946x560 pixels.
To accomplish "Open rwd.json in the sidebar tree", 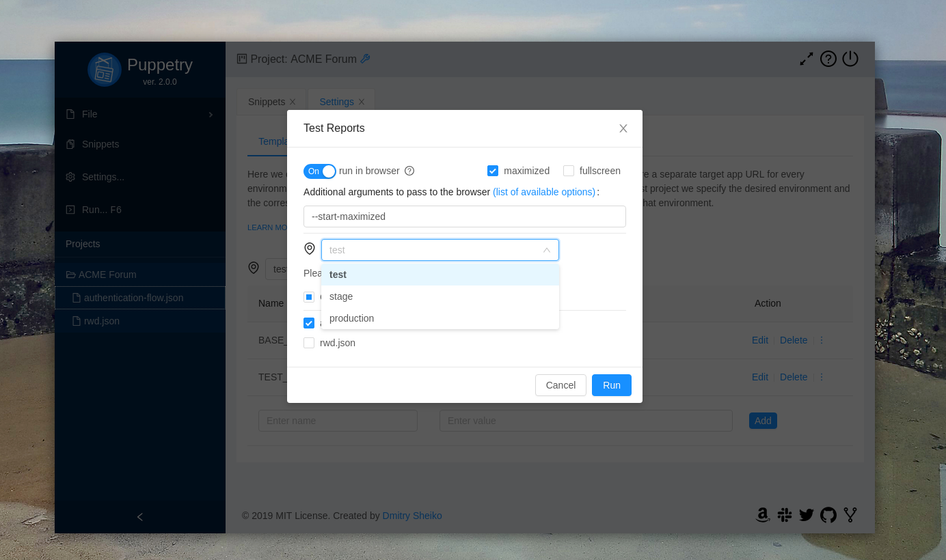I will [x=140, y=321].
